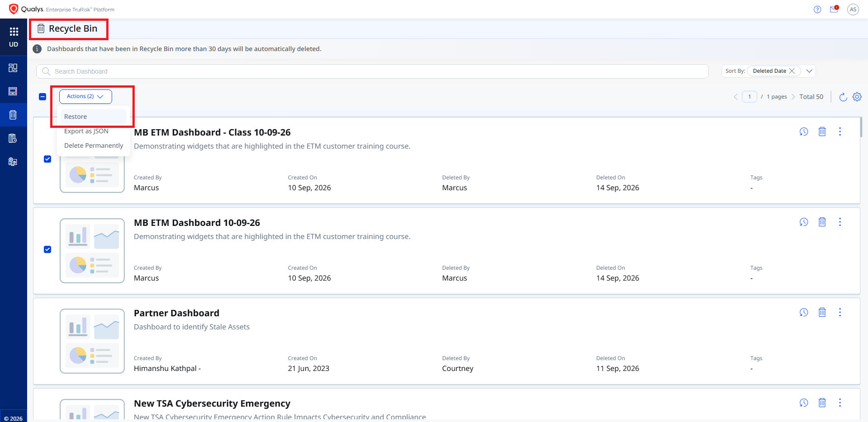The image size is (868, 422).
Task: Uncheck MB ETM Dashboard - Class 10-09-26 checkbox
Action: coord(47,159)
